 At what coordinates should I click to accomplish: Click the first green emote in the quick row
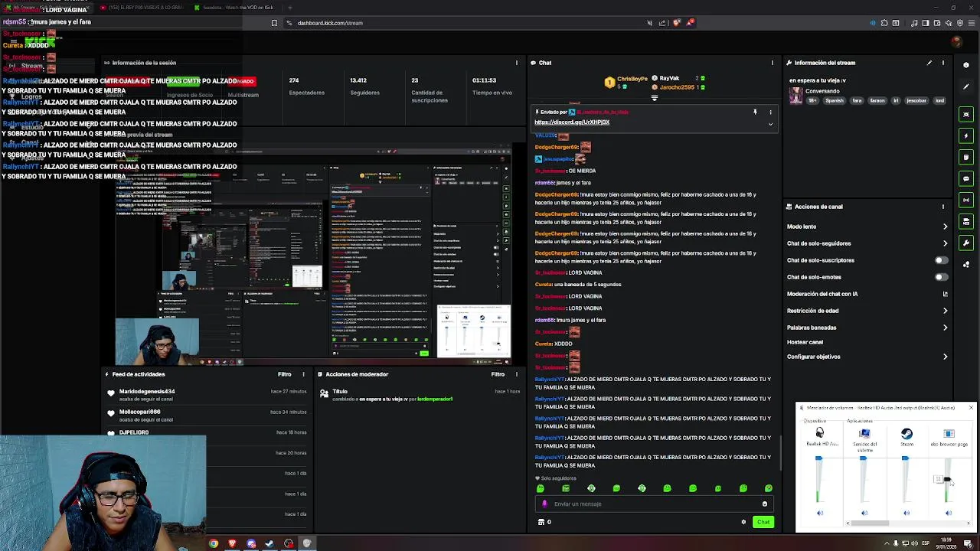(541, 488)
